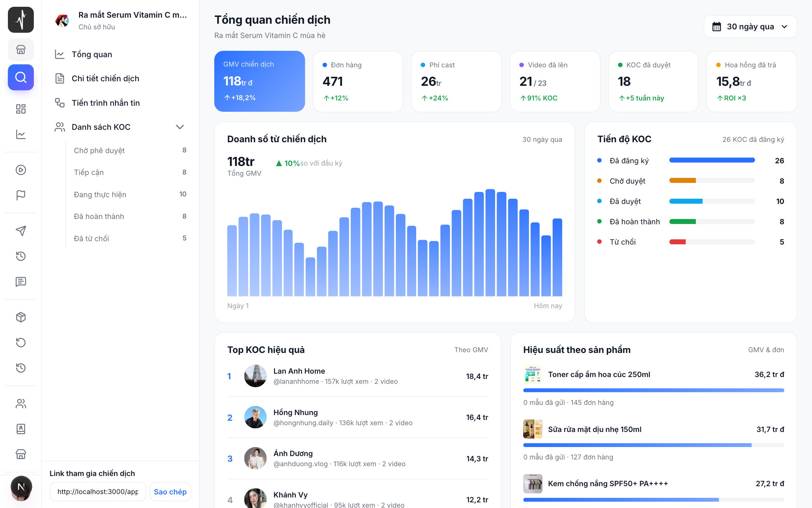Open the package box icon
812x508 pixels.
[x=21, y=317]
